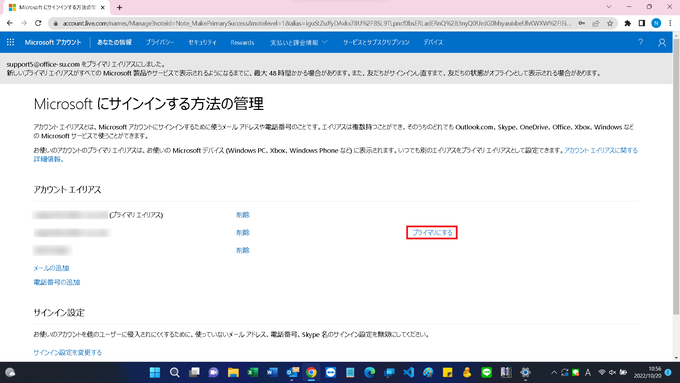The image size is (680, 383).
Task: Open Microsoft Edge from taskbar
Action: click(x=369, y=372)
